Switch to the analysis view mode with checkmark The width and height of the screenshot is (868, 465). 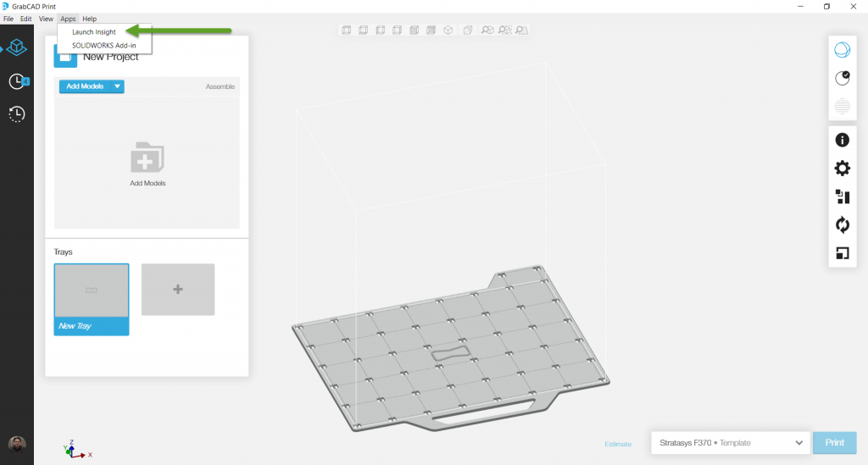tap(843, 78)
